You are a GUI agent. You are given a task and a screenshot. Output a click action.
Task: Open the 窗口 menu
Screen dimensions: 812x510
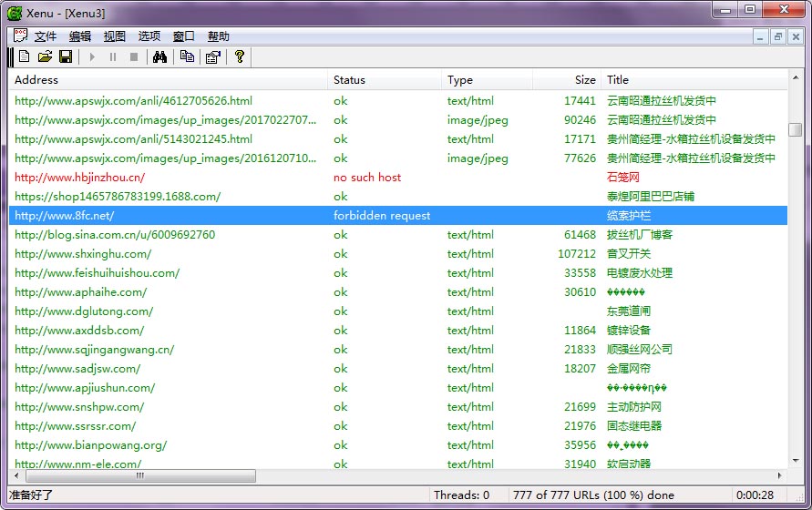(184, 36)
